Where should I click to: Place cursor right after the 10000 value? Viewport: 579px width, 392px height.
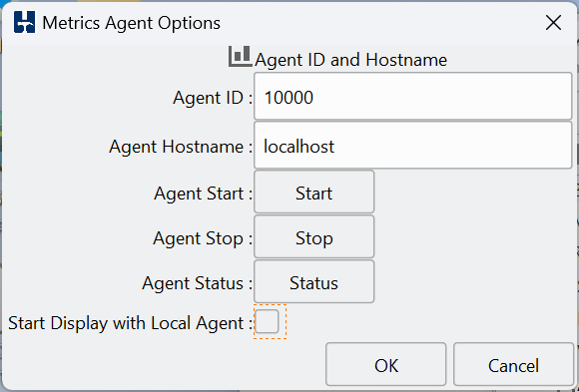click(x=314, y=98)
